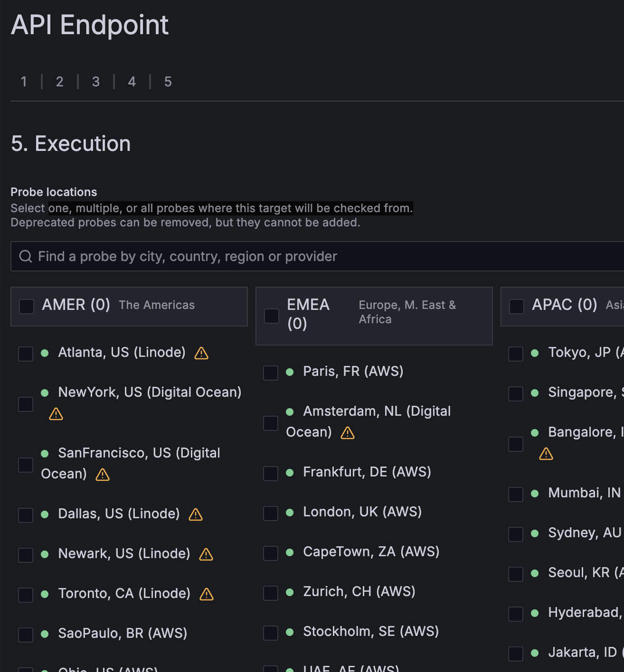This screenshot has width=624, height=672.
Task: Enable the EMEA region checkbox
Action: pyautogui.click(x=271, y=315)
